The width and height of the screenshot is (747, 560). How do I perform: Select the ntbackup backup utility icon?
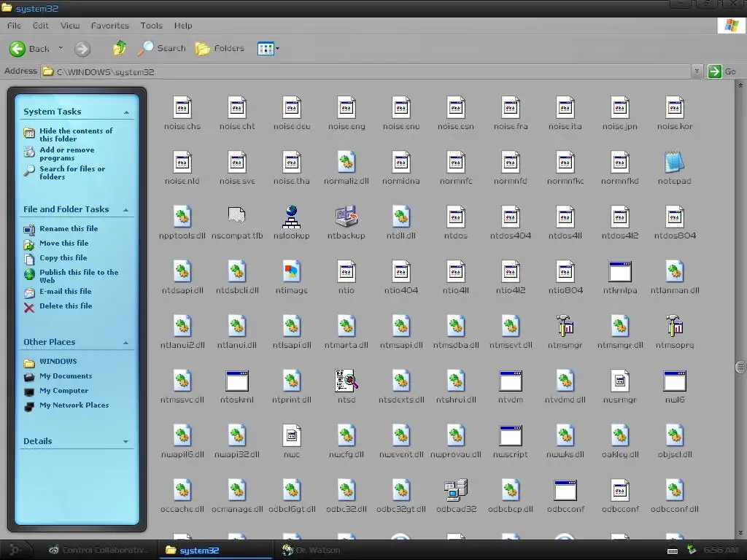point(347,217)
